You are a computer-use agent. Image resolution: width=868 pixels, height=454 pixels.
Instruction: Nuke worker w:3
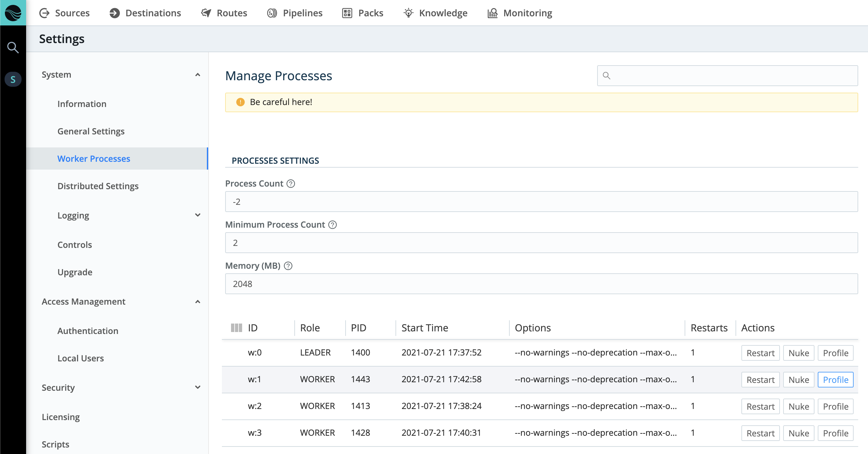(x=798, y=433)
